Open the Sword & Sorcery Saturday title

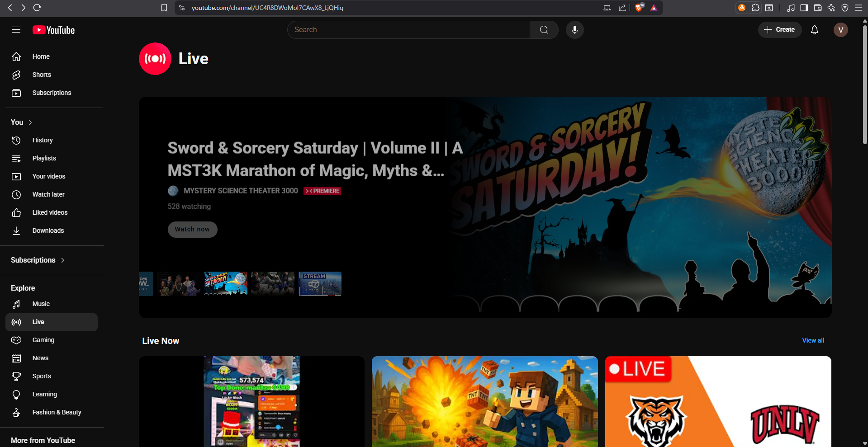[x=315, y=159]
